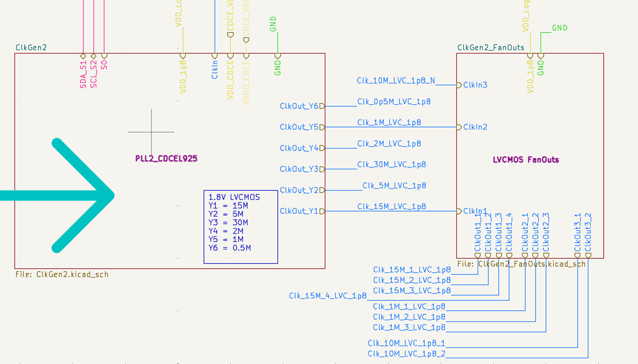Click VDD_1p8 pin label inside ClkGen2 sheet
Screen dimensions: 638x364
click(183, 77)
